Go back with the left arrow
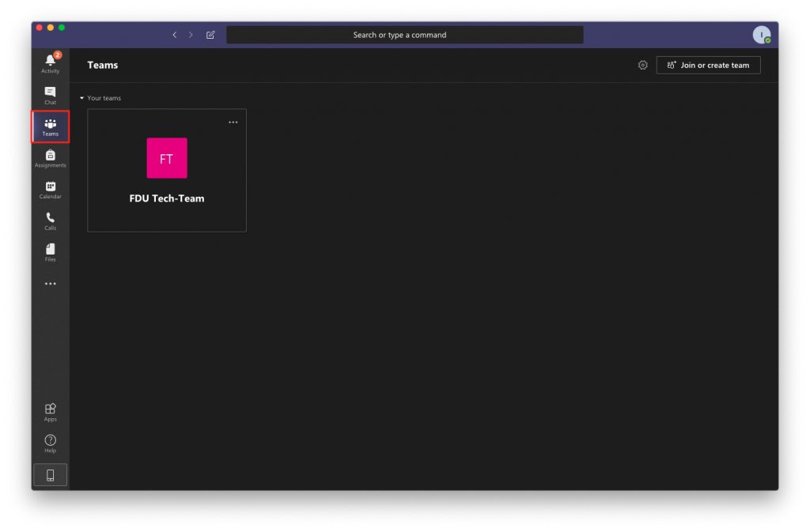810x532 pixels. click(175, 35)
